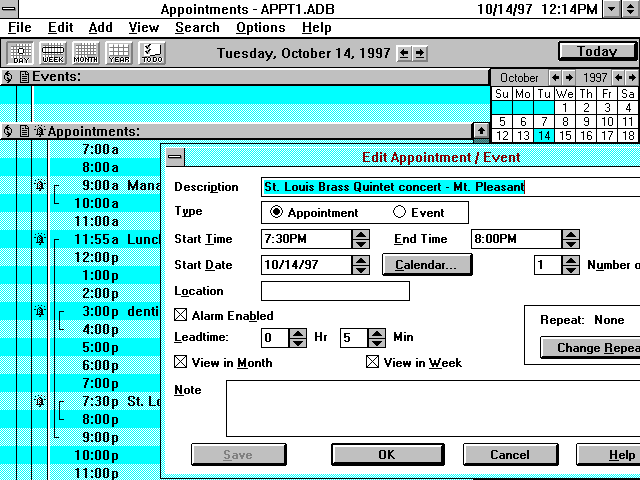The image size is (640, 480).
Task: Go to previous day arrow beside date
Action: 404,53
